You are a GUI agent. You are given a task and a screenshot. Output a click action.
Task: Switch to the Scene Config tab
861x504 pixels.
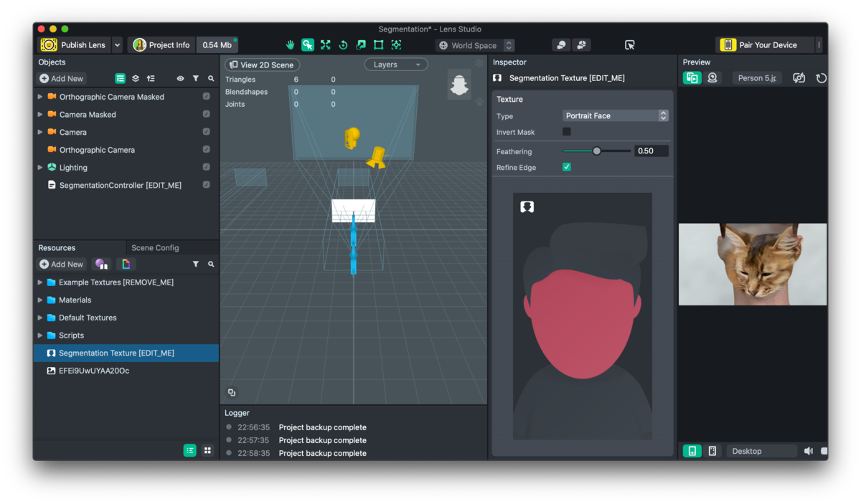pos(155,248)
